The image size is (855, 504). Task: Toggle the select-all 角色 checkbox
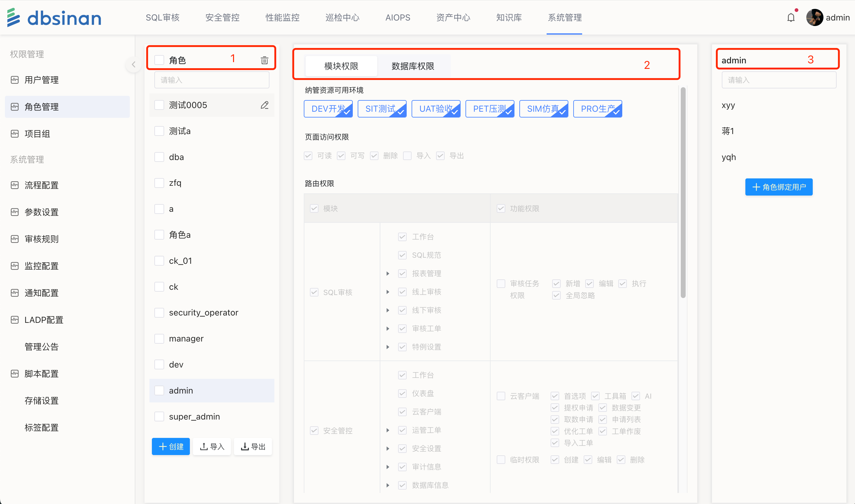[159, 60]
